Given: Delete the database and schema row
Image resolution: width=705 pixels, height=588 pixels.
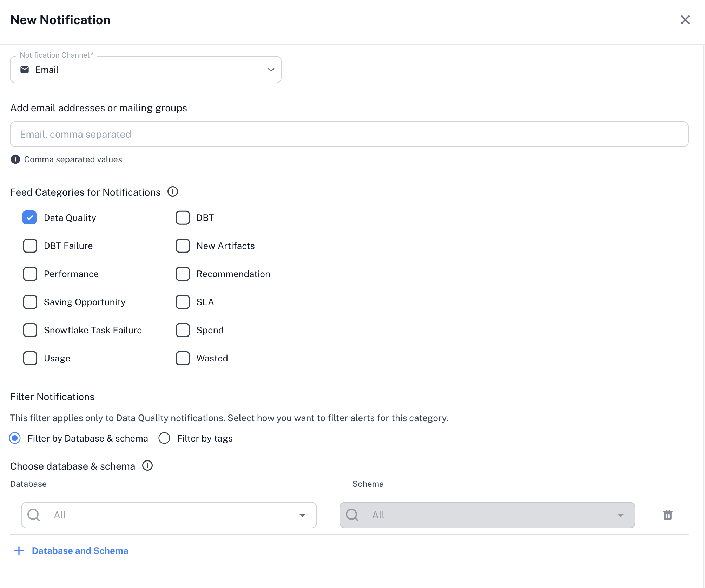Looking at the screenshot, I should [667, 515].
